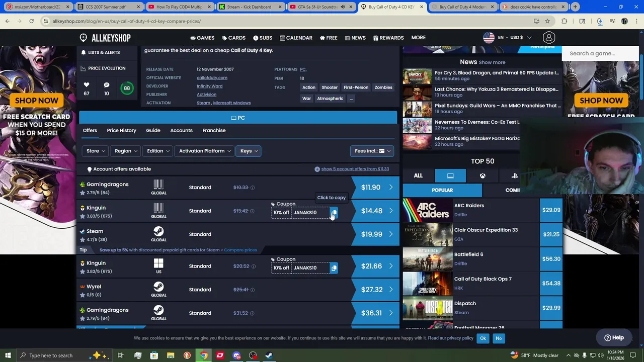Go back with the browser back arrow

pyautogui.click(x=7, y=21)
